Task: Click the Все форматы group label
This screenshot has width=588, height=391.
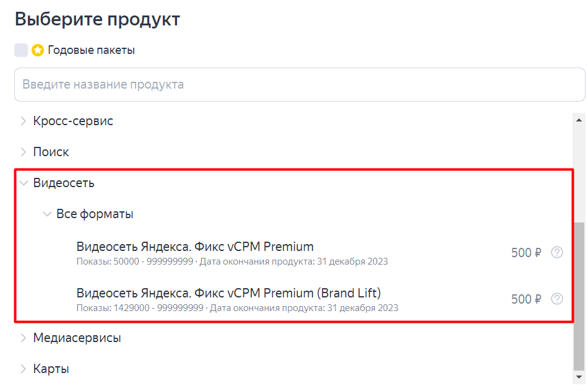Action: coord(95,214)
